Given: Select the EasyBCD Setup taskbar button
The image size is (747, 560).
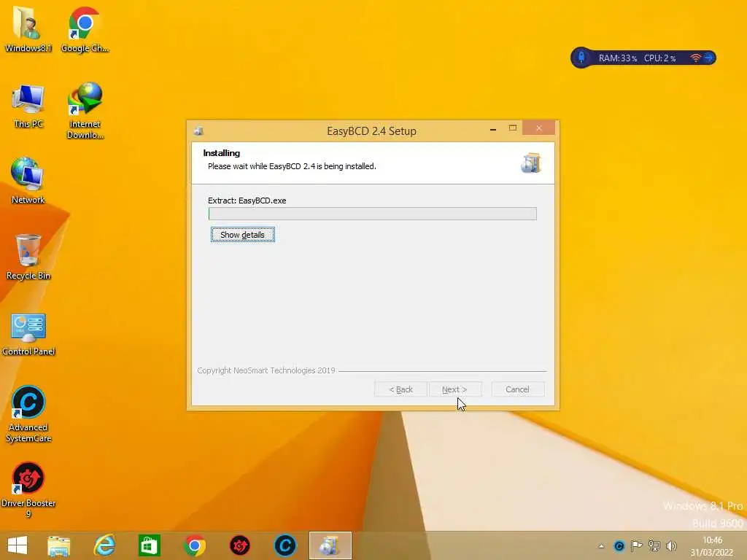Looking at the screenshot, I should [x=330, y=545].
